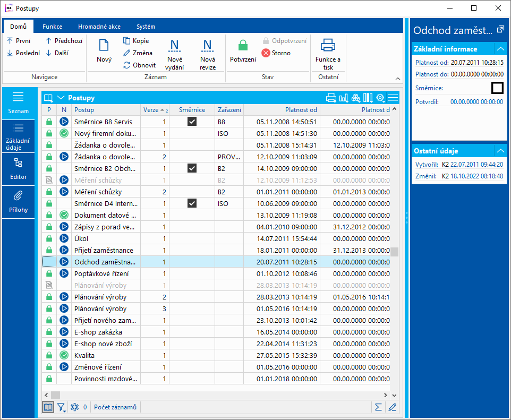Toggle Směrnice checkbox in Základní informace panel
The image size is (511, 420).
(x=497, y=88)
